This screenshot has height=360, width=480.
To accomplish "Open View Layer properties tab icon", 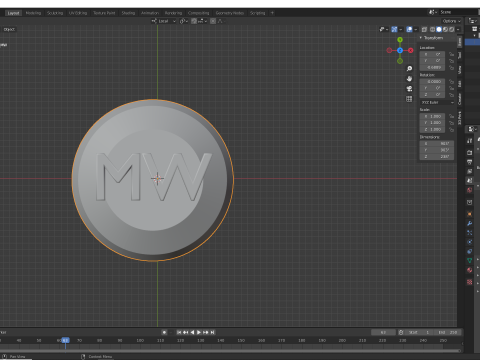I will click(469, 171).
